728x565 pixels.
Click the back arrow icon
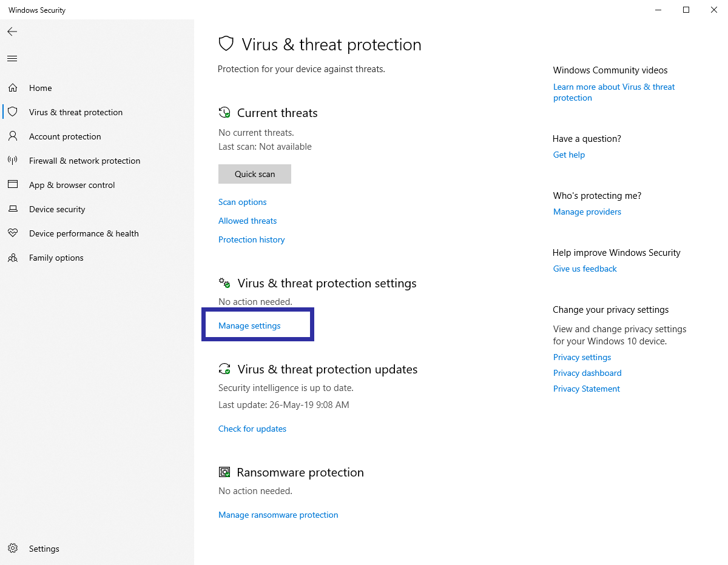coord(12,32)
